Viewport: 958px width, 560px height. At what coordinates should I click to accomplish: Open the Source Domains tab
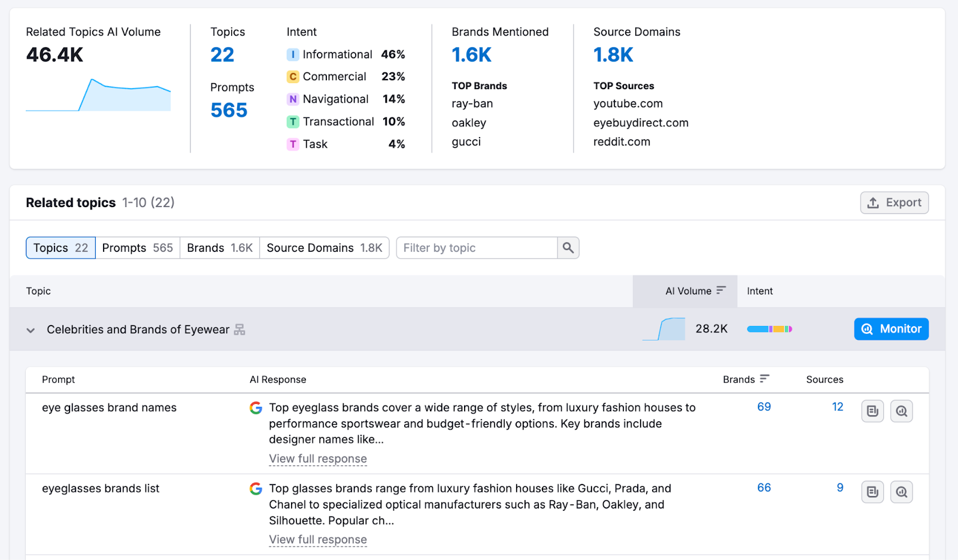(x=324, y=248)
